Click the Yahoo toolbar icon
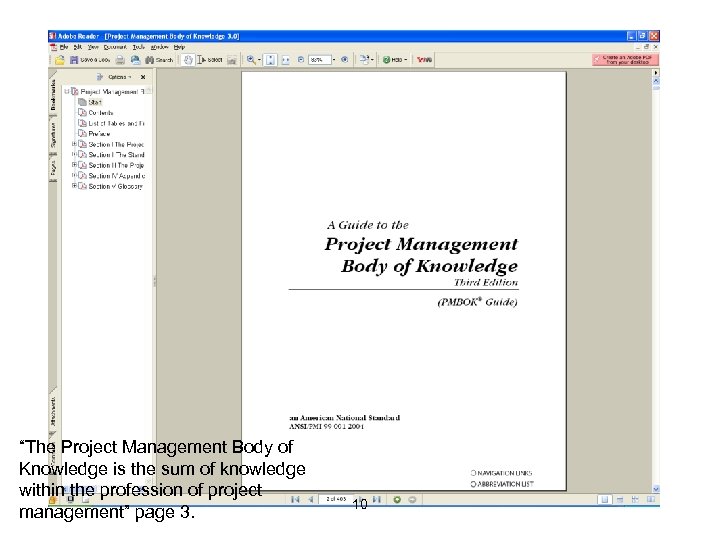This screenshot has height=540, width=720. pos(424,60)
